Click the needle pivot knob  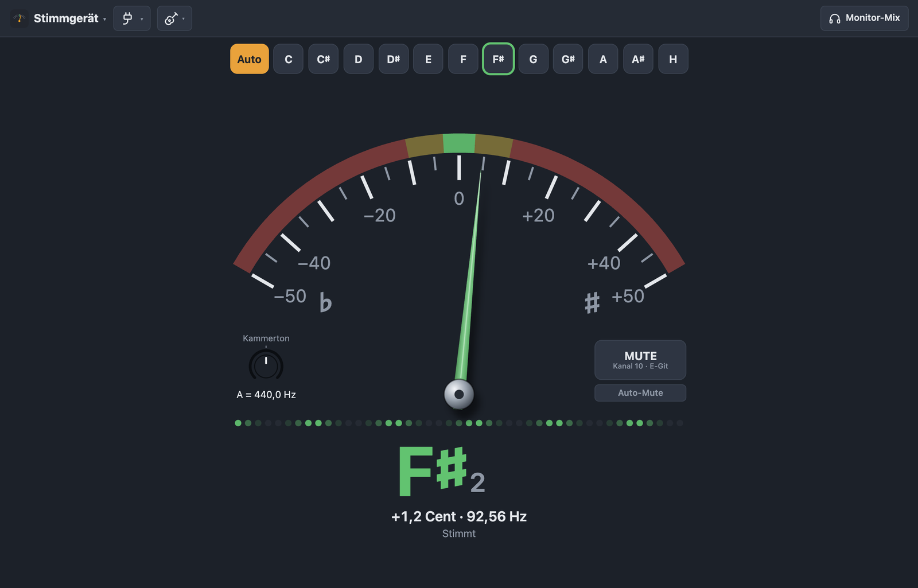pos(459,394)
